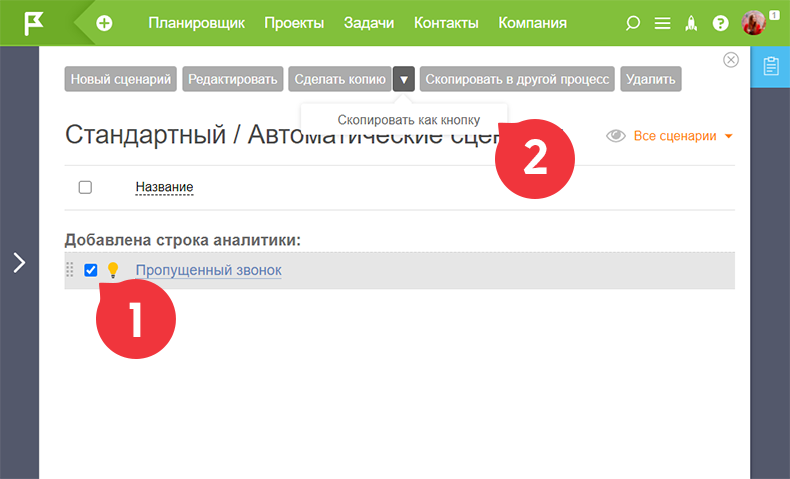
Task: Expand the left sidebar chevron
Action: pyautogui.click(x=19, y=262)
